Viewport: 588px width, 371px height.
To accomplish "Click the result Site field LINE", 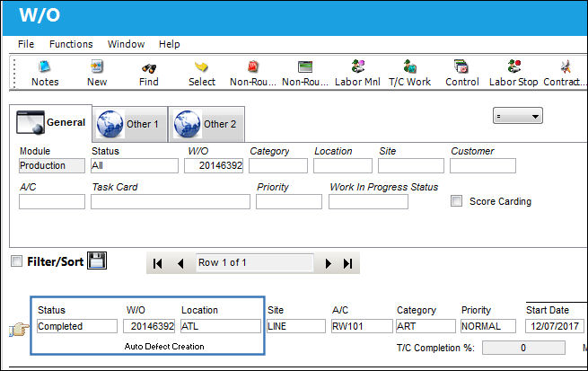I will point(296,326).
